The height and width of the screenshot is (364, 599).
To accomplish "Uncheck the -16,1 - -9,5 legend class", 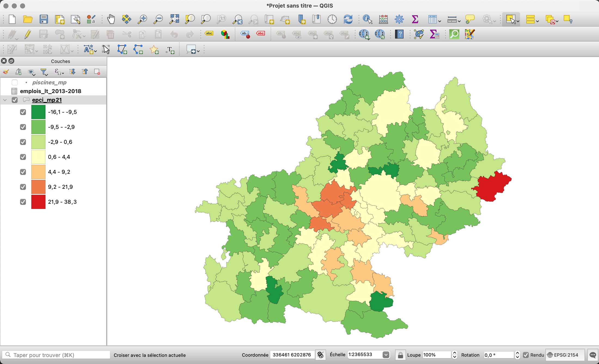I will click(x=23, y=112).
